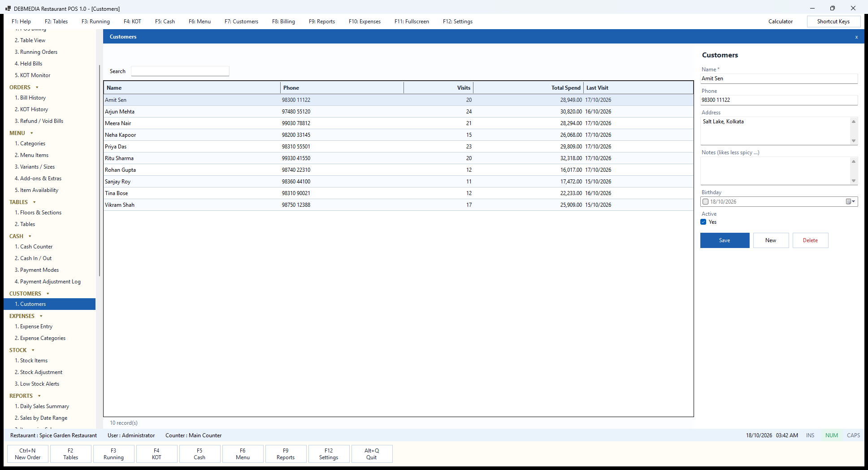Click the F4 KOT bottom button
The height and width of the screenshot is (470, 868).
(x=156, y=454)
